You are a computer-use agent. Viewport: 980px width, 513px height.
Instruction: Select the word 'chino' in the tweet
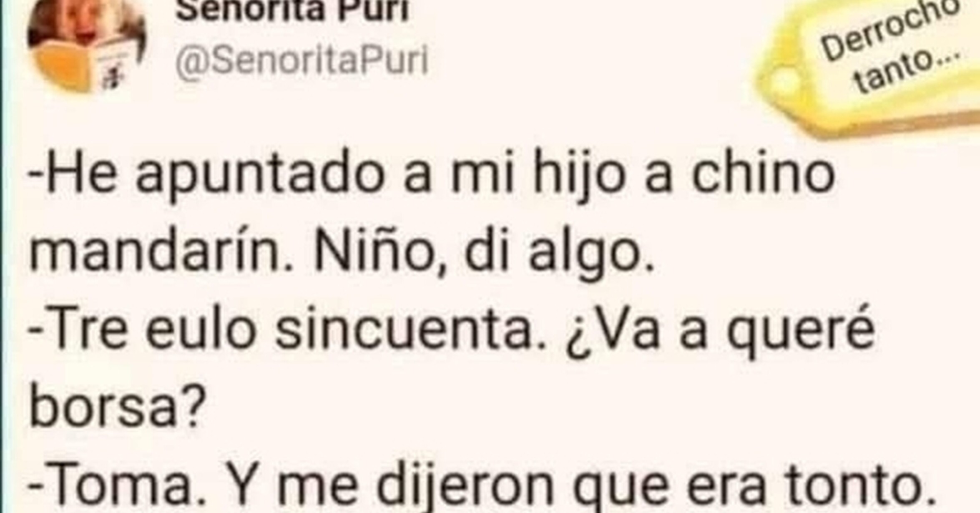(x=764, y=174)
